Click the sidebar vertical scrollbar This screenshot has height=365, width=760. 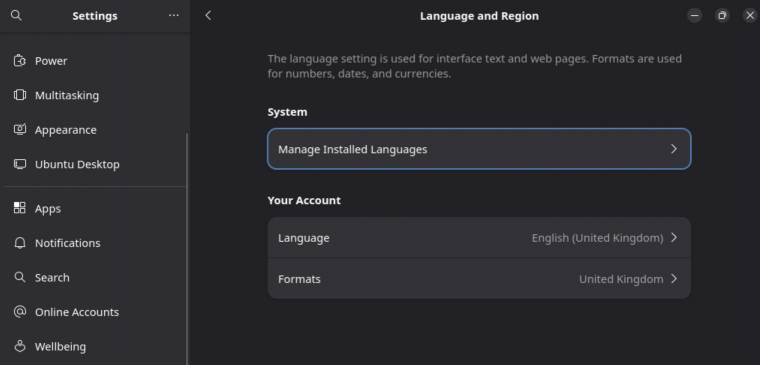[x=187, y=249]
